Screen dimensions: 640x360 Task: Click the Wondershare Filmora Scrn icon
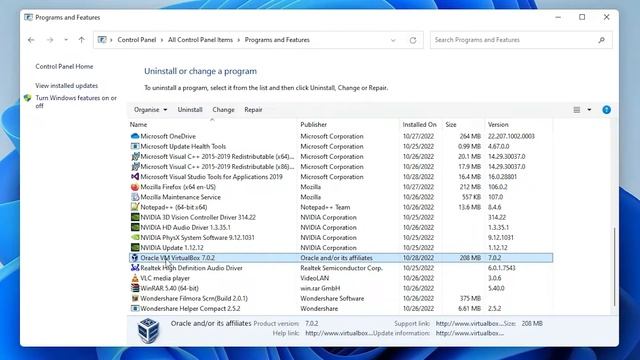(135, 298)
